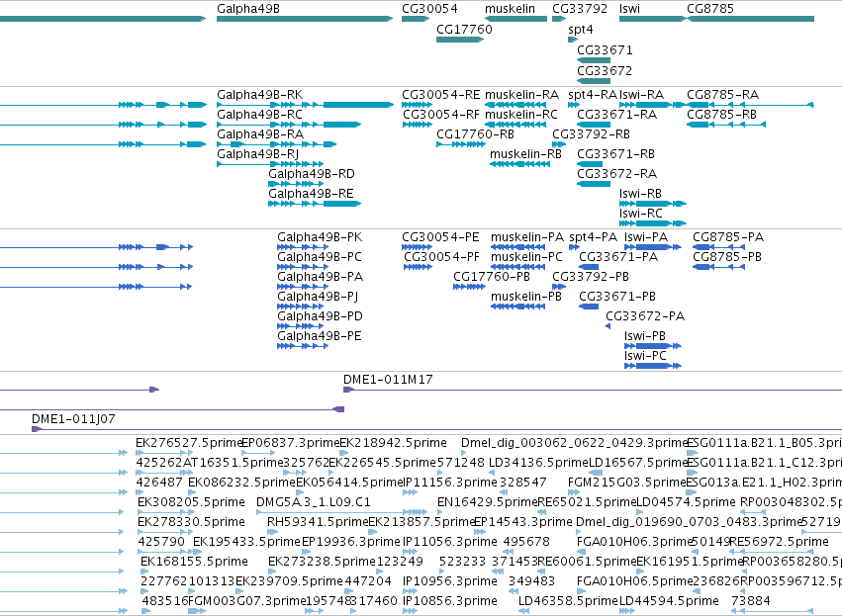Click the CG33792 gene label
842x616 pixels.
580,9
